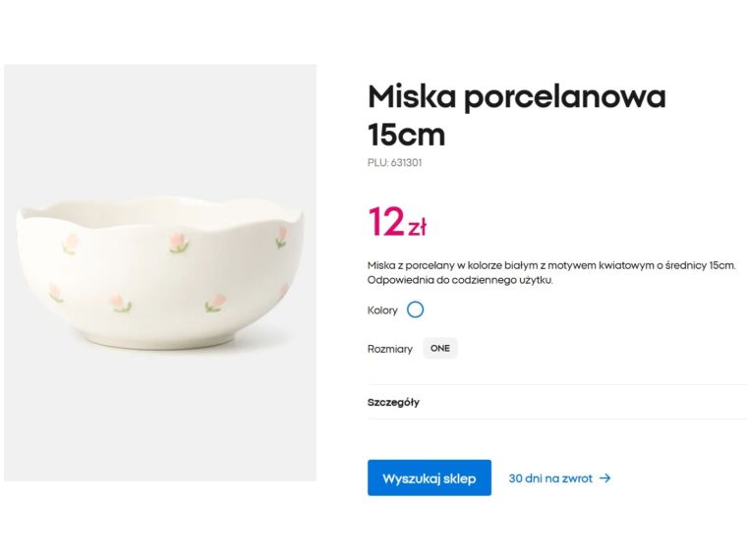Open the 30 dni na zwrot link
Image resolution: width=747 pixels, height=560 pixels.
pyautogui.click(x=550, y=478)
